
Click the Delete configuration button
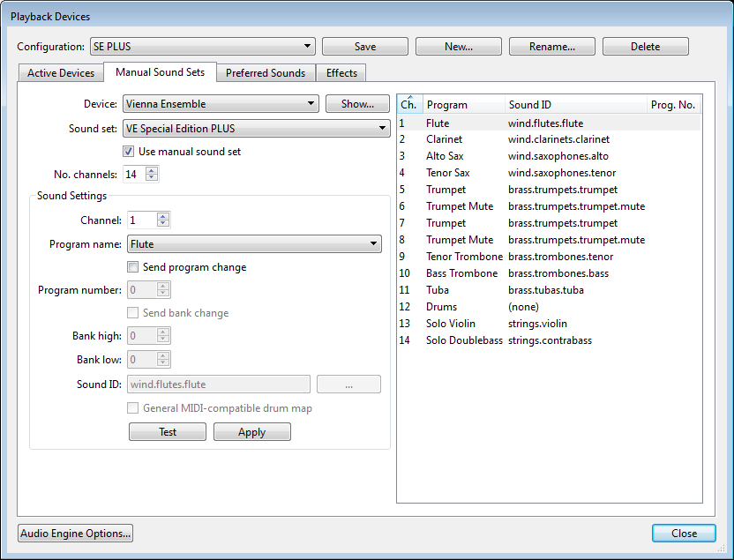[646, 47]
